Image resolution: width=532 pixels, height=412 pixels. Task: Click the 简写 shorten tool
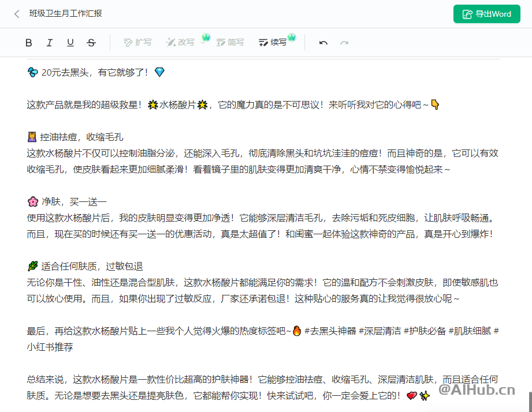pos(230,42)
